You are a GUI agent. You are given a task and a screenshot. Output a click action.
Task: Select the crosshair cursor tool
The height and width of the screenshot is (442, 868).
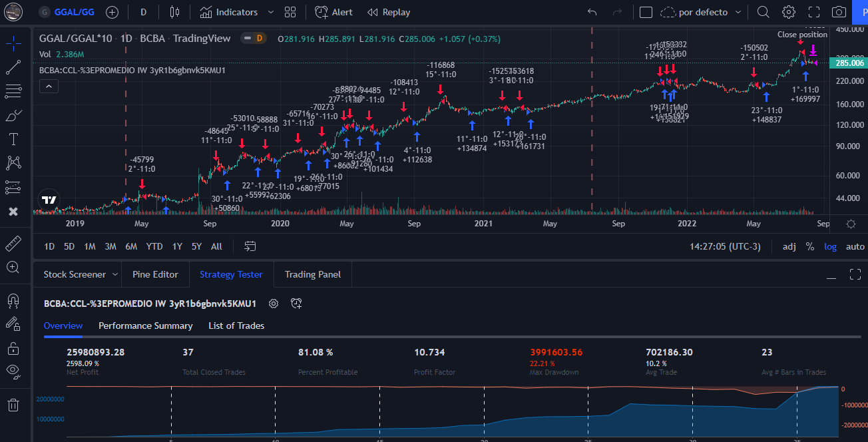[x=13, y=43]
